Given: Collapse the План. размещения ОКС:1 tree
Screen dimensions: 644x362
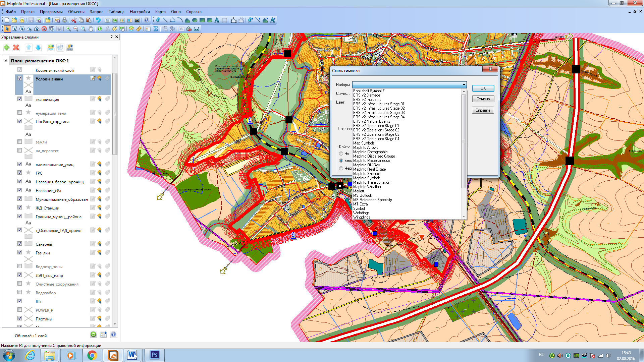Looking at the screenshot, I should 5,61.
